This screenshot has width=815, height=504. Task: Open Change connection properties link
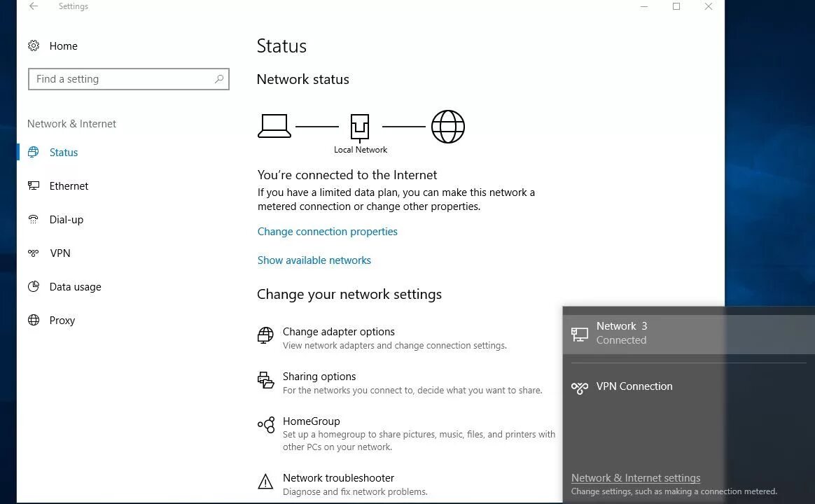point(328,231)
